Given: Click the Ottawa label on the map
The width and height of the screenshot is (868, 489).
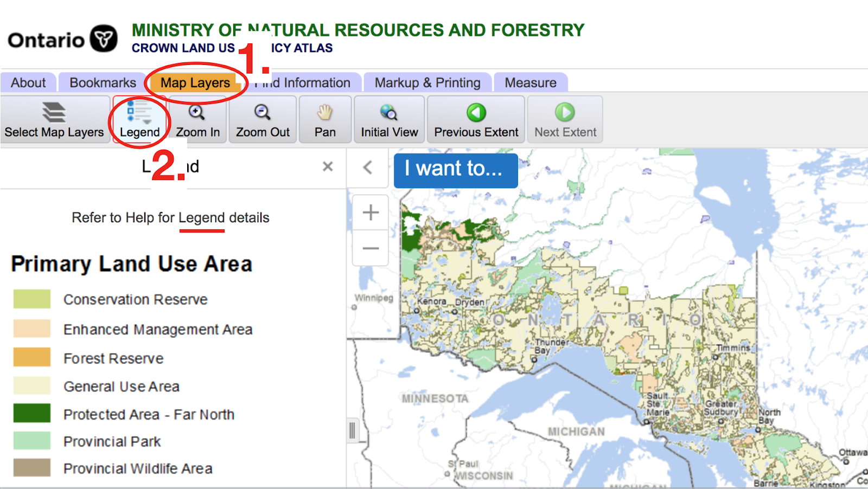Looking at the screenshot, I should click(x=853, y=452).
